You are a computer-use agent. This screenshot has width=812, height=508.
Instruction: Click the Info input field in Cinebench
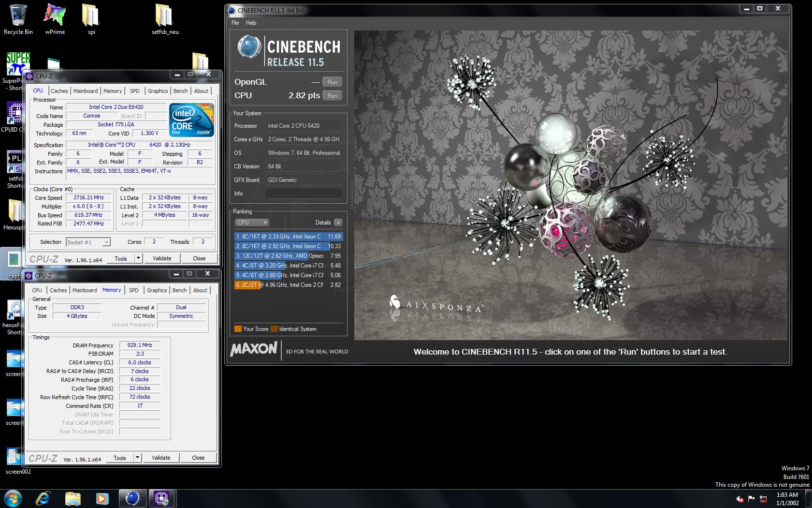pos(304,194)
